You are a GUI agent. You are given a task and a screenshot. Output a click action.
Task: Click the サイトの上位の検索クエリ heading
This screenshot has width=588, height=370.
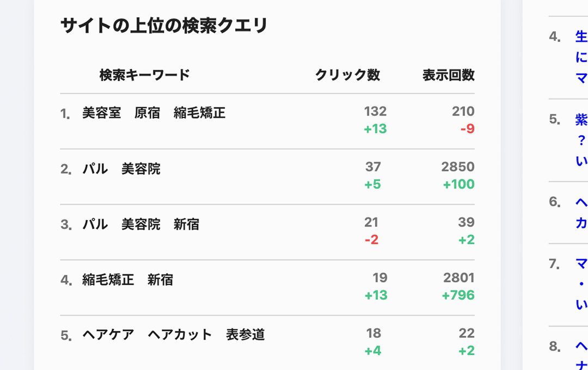164,26
